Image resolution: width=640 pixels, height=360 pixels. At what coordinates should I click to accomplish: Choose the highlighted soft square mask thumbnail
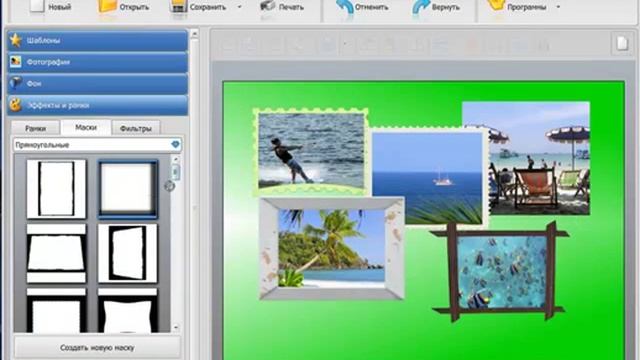pyautogui.click(x=128, y=189)
